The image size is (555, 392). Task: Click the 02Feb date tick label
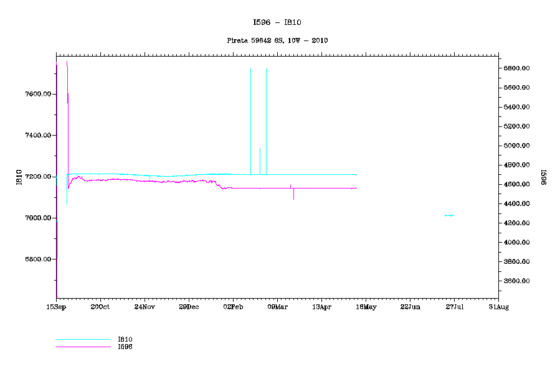pyautogui.click(x=233, y=307)
